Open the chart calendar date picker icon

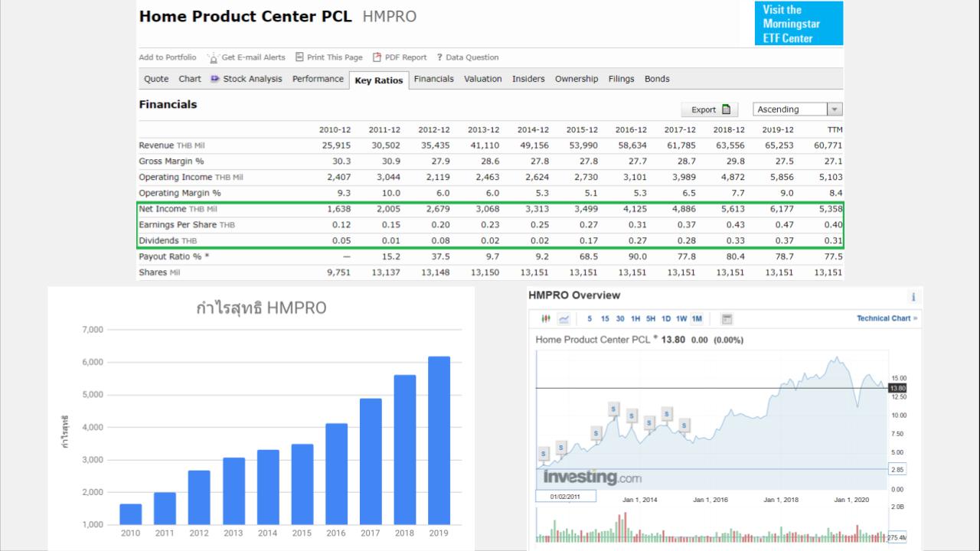[x=727, y=318]
